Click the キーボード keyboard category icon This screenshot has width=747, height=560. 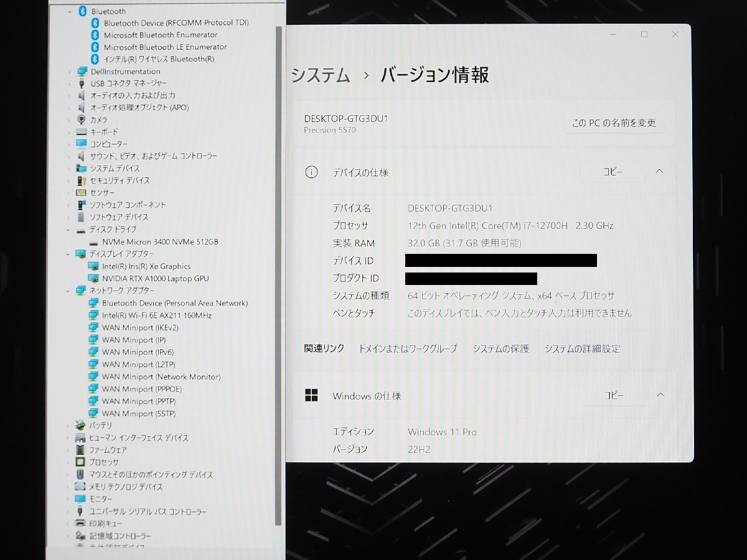(x=82, y=132)
